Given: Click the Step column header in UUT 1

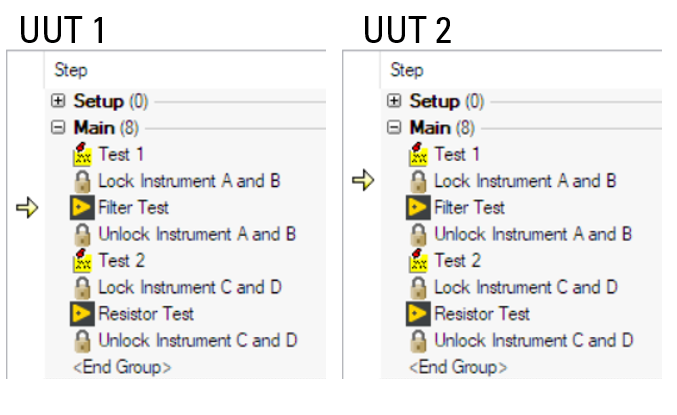Looking at the screenshot, I should (x=71, y=70).
